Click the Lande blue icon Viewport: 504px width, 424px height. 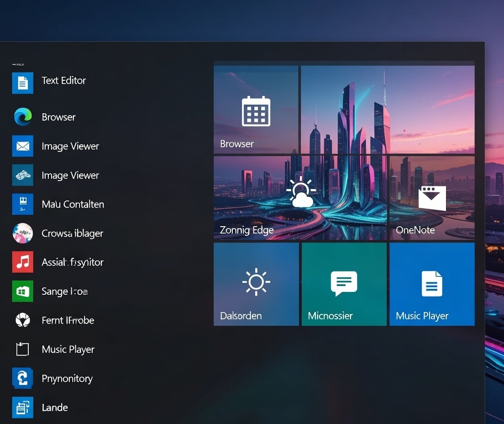pos(22,407)
